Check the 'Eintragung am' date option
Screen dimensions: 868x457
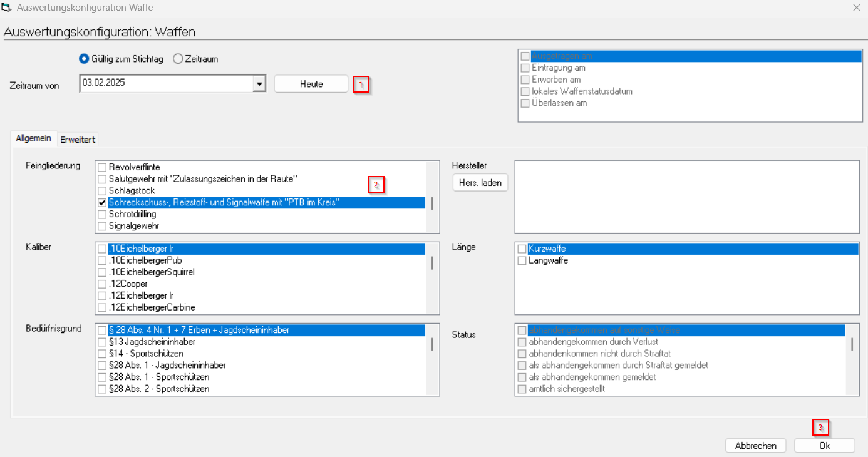tap(525, 68)
